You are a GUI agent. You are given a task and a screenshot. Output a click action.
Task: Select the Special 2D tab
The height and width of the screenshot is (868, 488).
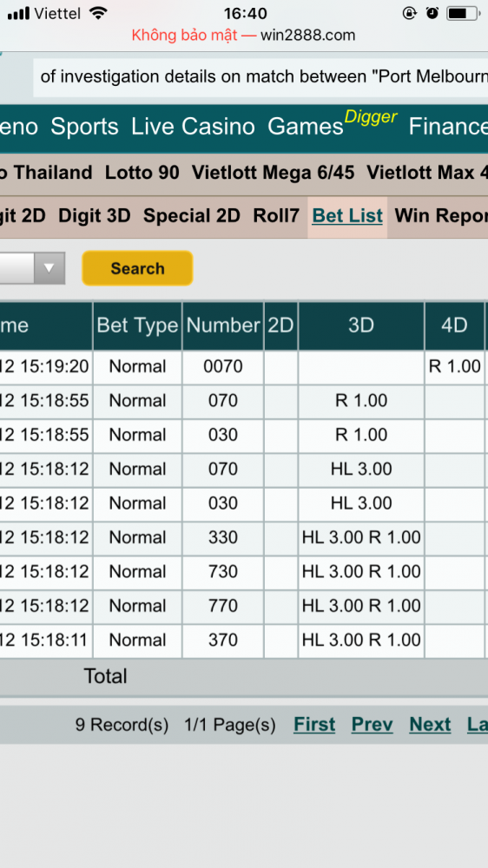pos(192,216)
